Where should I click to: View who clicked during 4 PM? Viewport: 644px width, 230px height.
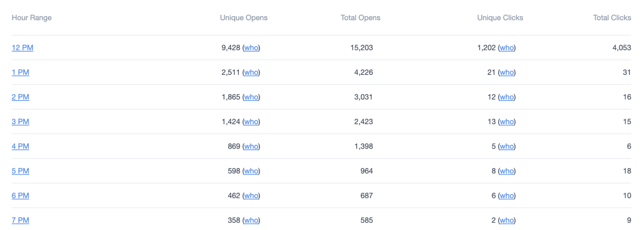(x=506, y=146)
